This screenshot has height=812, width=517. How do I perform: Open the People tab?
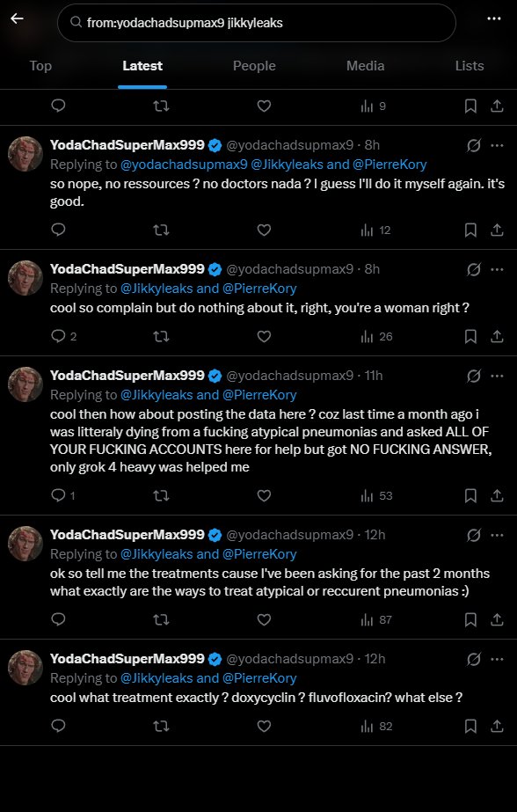(x=254, y=66)
